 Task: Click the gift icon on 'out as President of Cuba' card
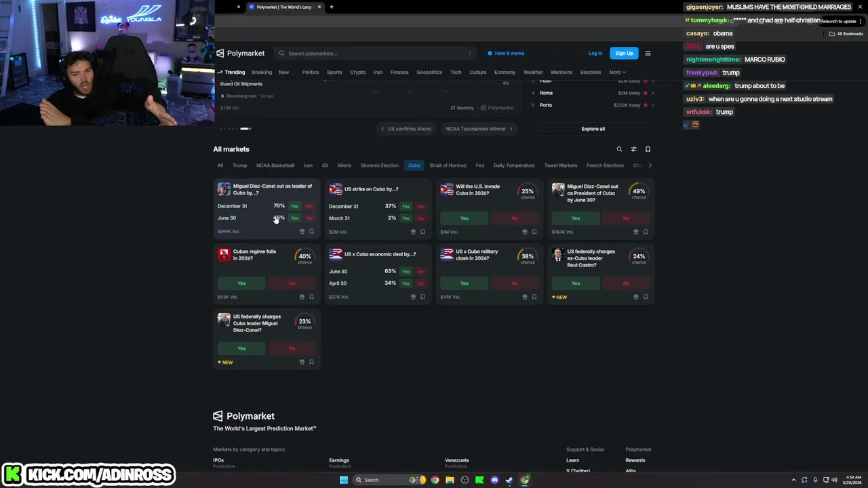point(635,232)
